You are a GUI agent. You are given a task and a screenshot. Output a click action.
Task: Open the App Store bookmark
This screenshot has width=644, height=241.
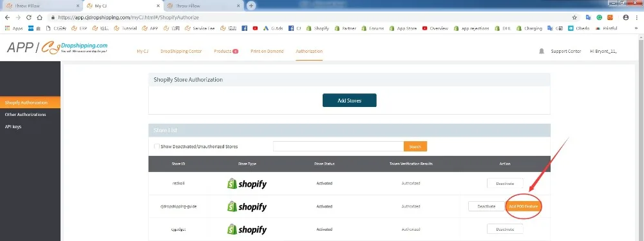click(403, 28)
